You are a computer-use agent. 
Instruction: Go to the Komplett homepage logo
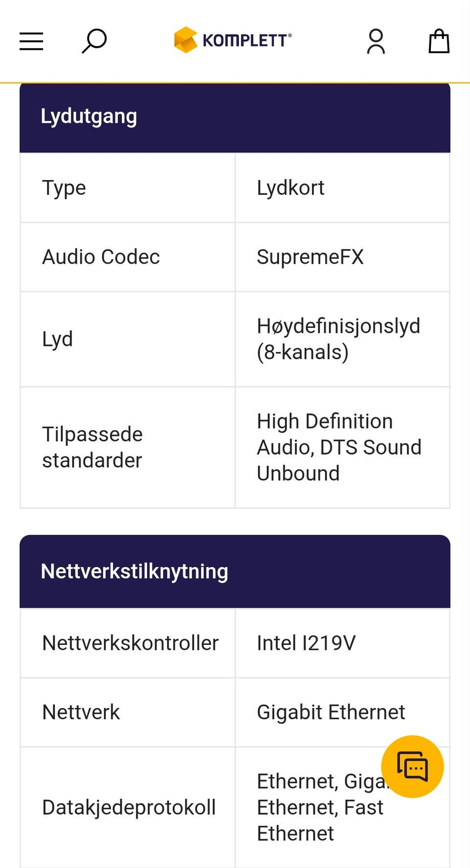233,40
